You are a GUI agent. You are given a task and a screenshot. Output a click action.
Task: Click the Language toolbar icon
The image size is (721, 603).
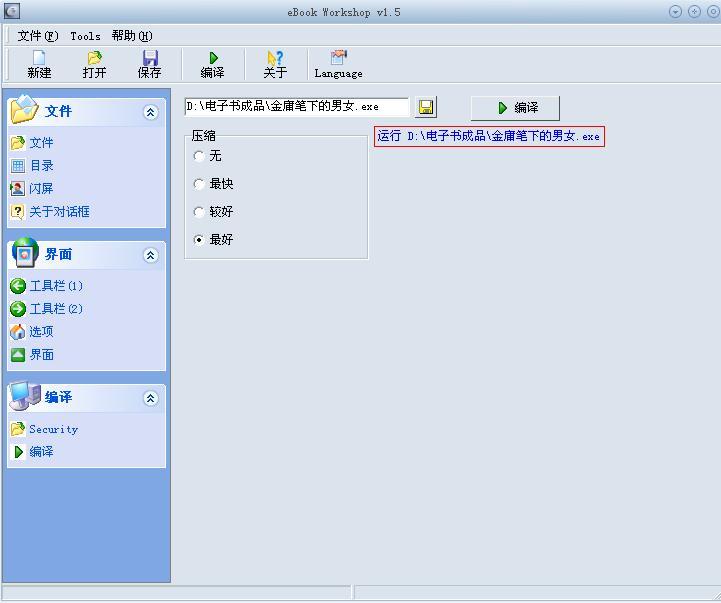(338, 64)
